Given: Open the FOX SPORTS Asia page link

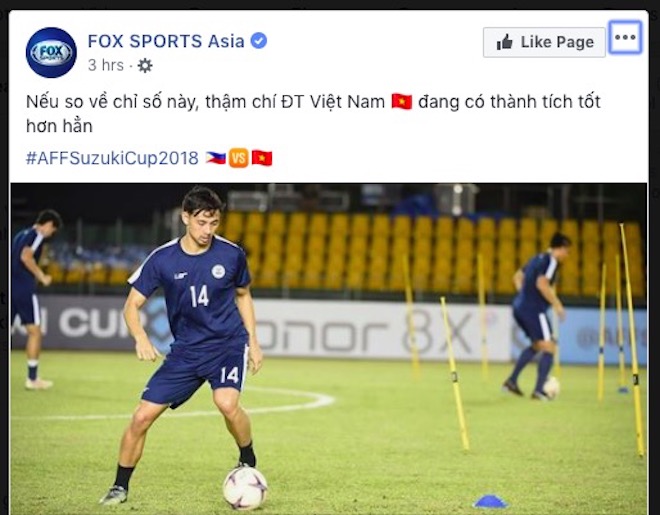Looking at the screenshot, I should click(x=166, y=41).
